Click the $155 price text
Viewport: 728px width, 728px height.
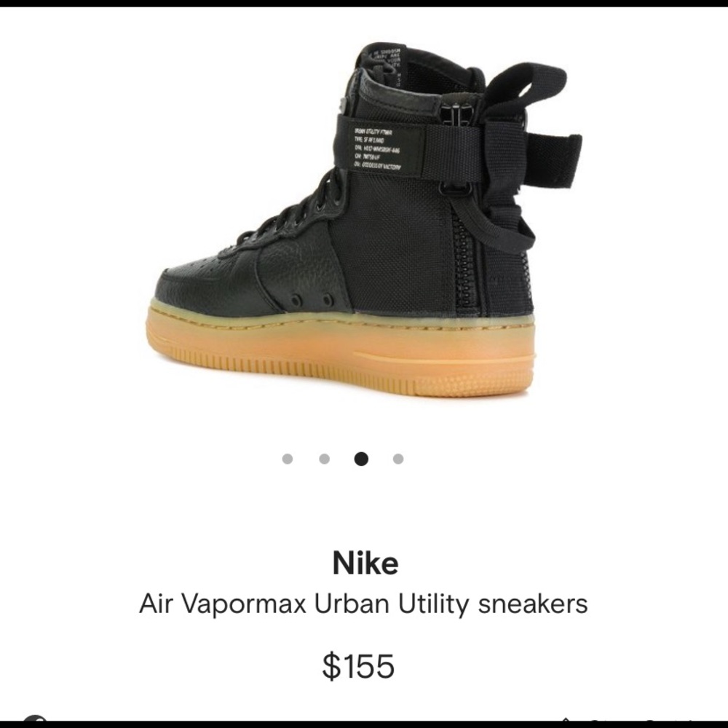(358, 666)
